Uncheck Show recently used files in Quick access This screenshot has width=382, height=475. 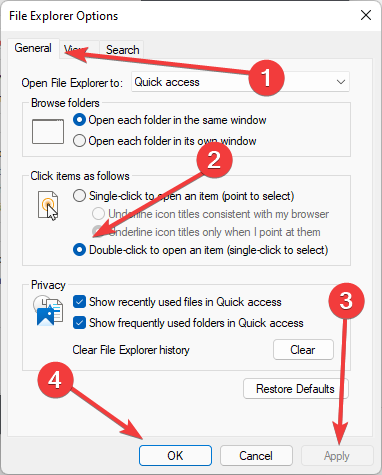coord(79,302)
